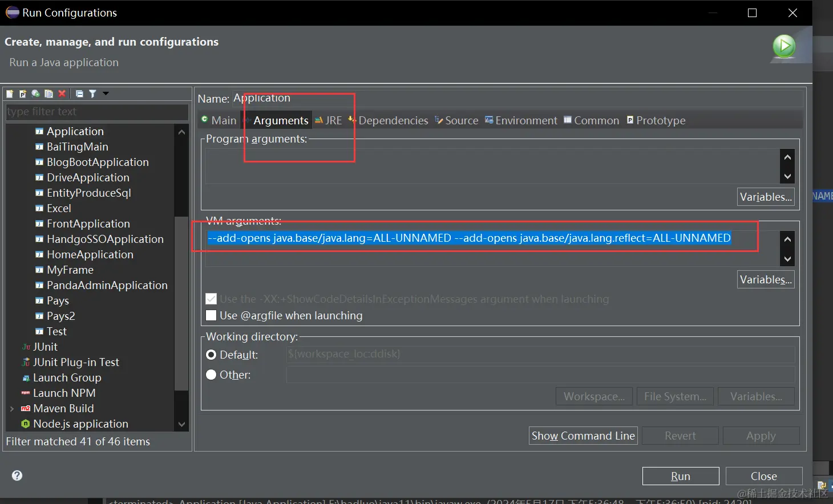Open the Environment tab

521,120
